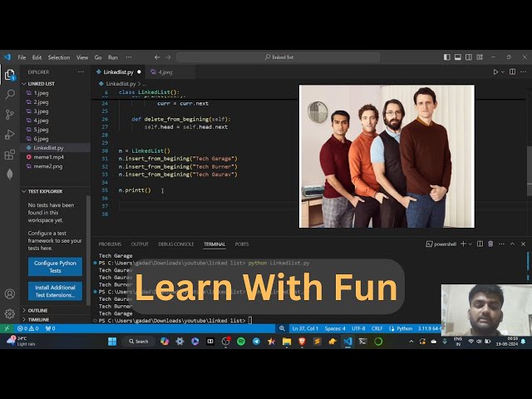
Task: Click the New Terminal plus icon
Action: click(x=463, y=244)
